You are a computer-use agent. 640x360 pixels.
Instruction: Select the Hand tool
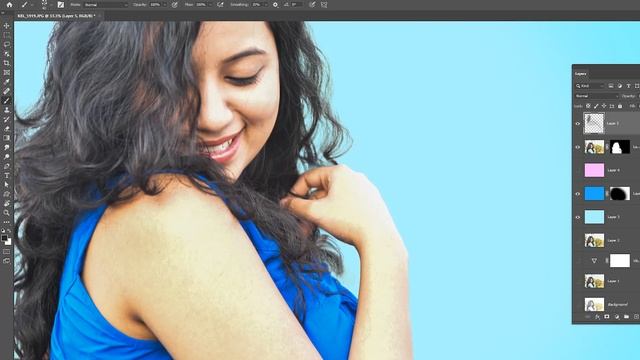pos(7,204)
